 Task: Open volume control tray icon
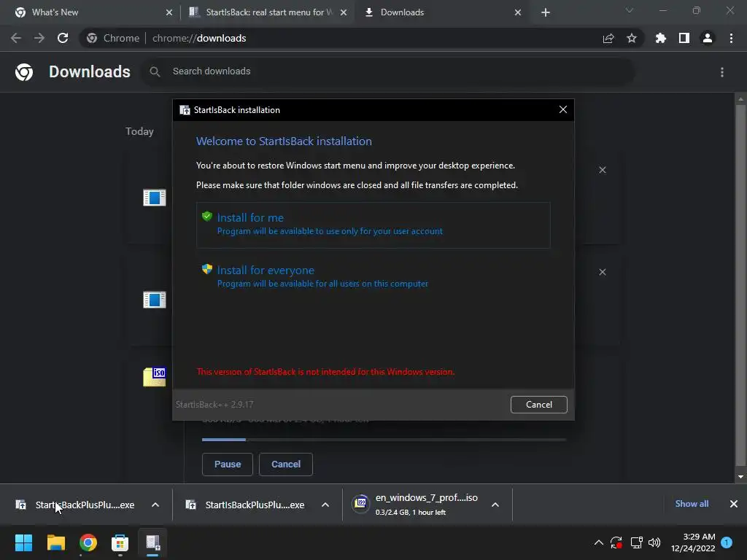point(654,542)
